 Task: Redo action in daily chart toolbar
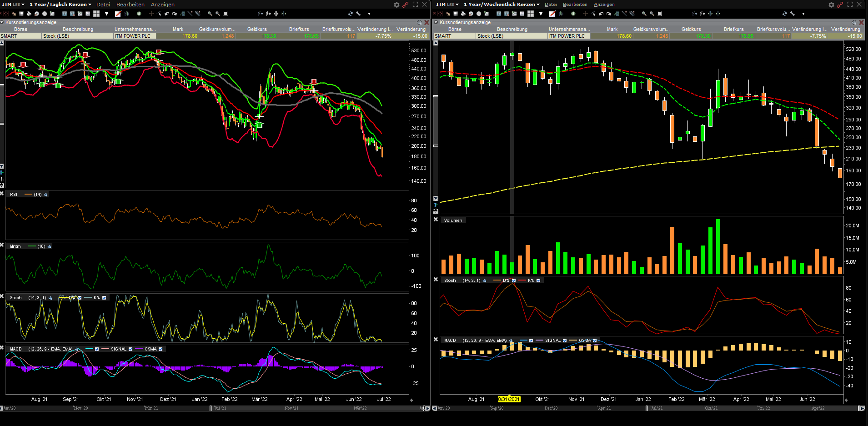coord(175,14)
